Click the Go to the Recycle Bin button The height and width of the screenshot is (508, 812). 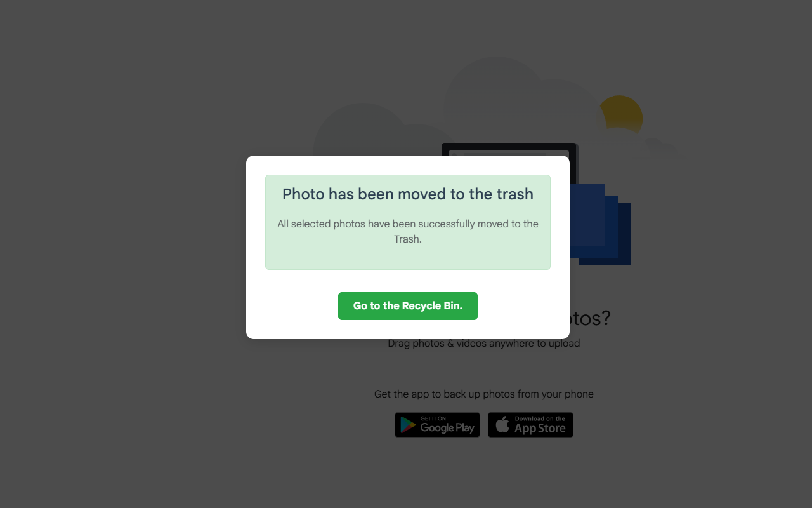click(x=408, y=306)
